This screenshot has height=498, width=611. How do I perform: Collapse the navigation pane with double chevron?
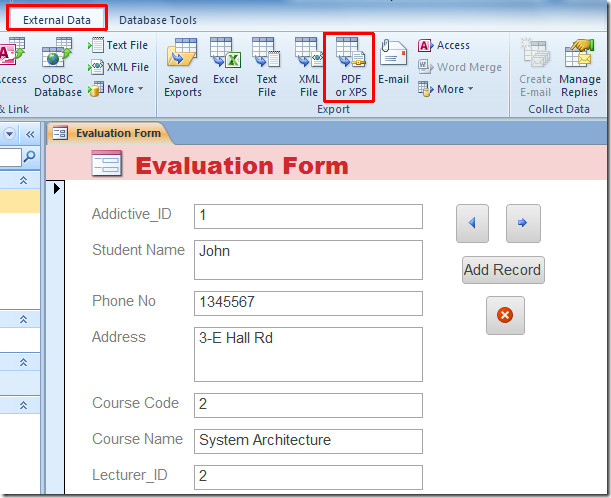click(x=30, y=134)
